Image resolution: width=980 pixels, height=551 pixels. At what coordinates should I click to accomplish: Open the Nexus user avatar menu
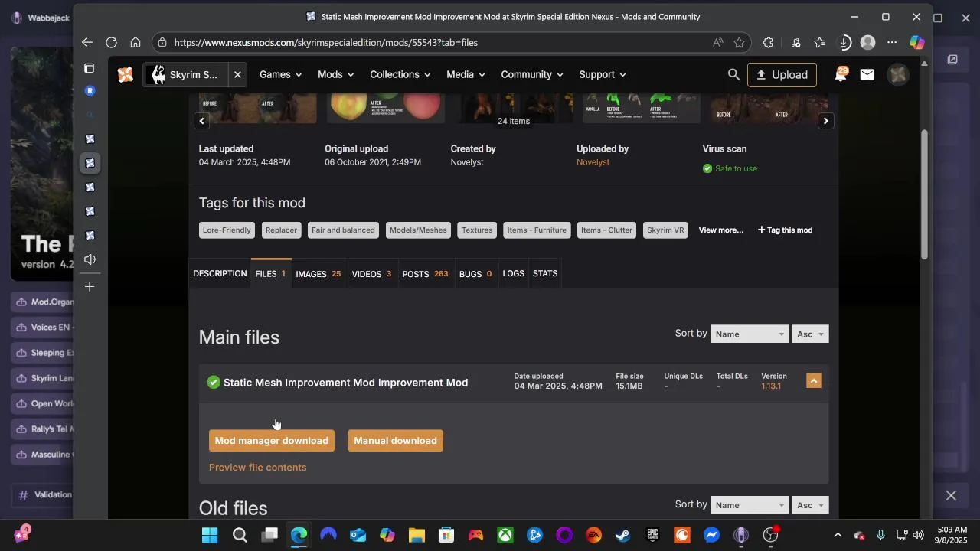coord(897,74)
